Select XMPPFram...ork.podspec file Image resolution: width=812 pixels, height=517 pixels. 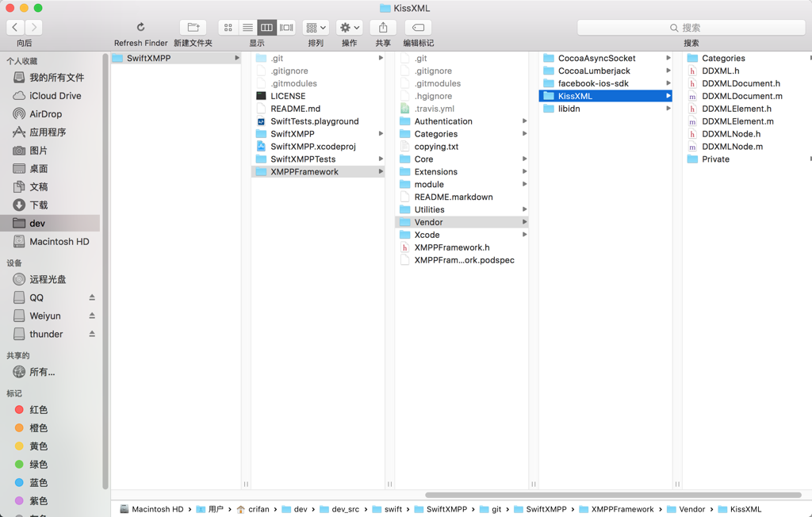(462, 260)
